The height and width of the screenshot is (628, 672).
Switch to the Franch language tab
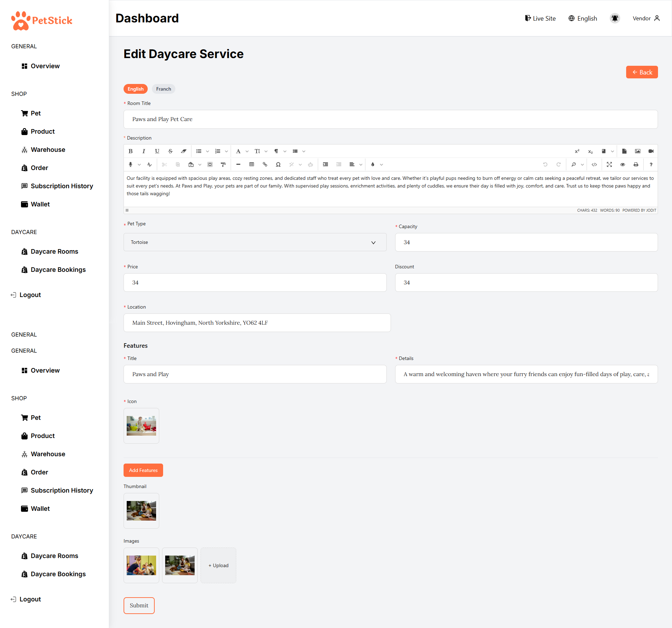[163, 89]
